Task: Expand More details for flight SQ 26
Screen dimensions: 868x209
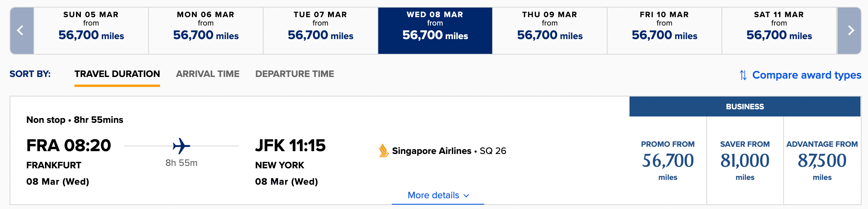Action: tap(438, 195)
